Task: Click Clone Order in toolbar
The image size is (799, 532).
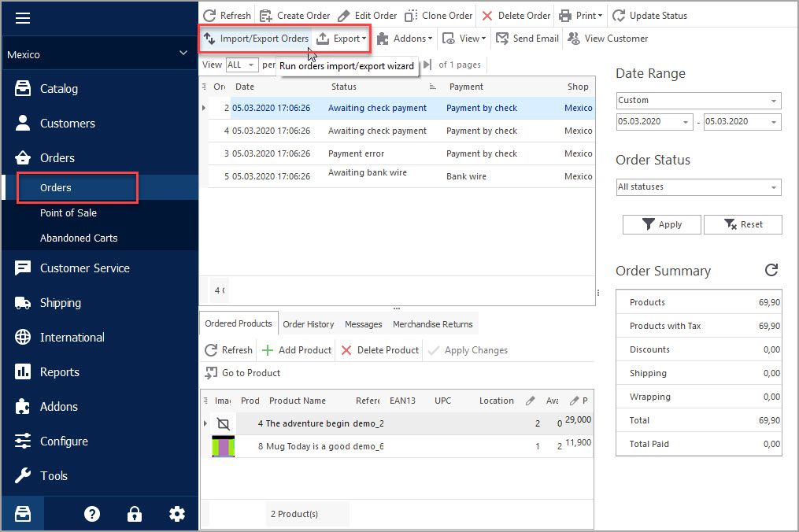Action: coord(438,16)
